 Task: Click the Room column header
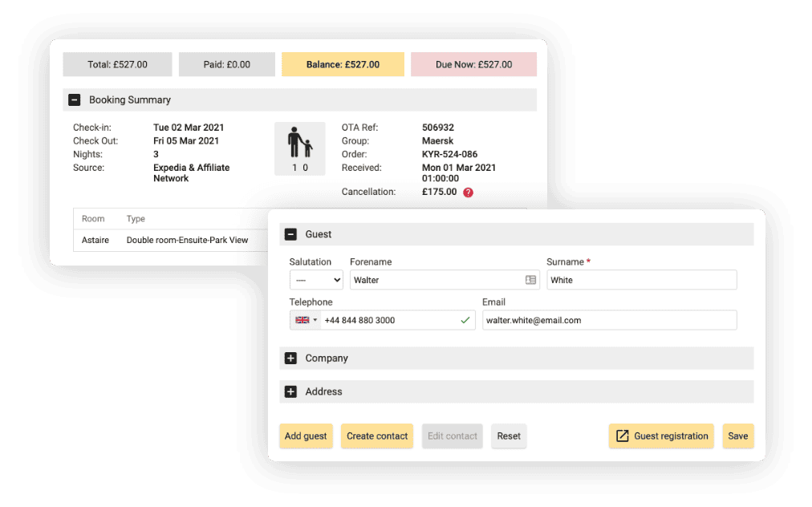[93, 218]
